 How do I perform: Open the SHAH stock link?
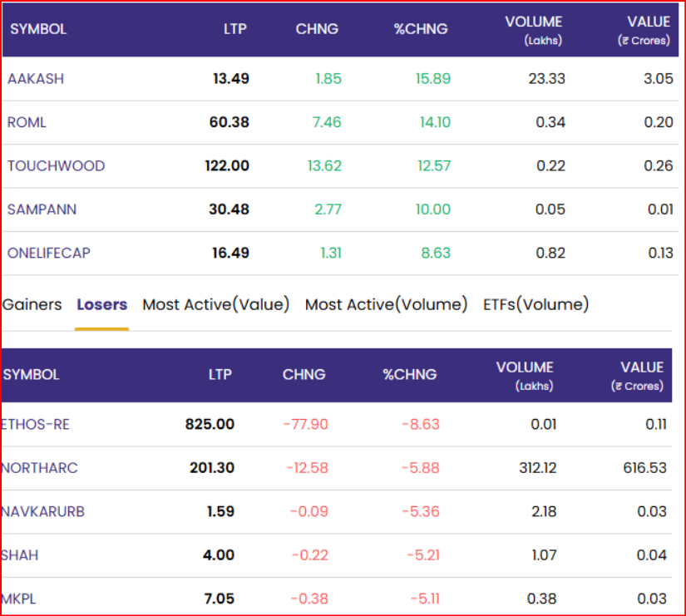point(20,555)
